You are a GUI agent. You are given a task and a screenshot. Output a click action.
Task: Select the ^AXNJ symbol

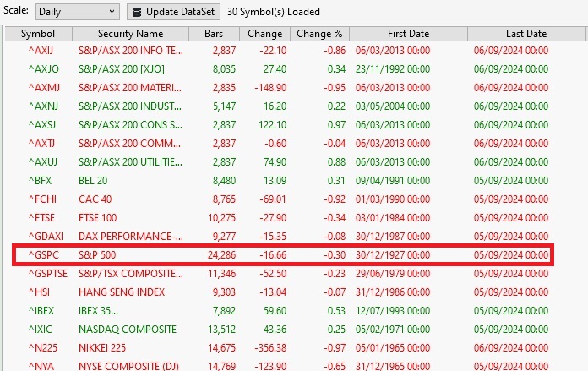(x=43, y=106)
